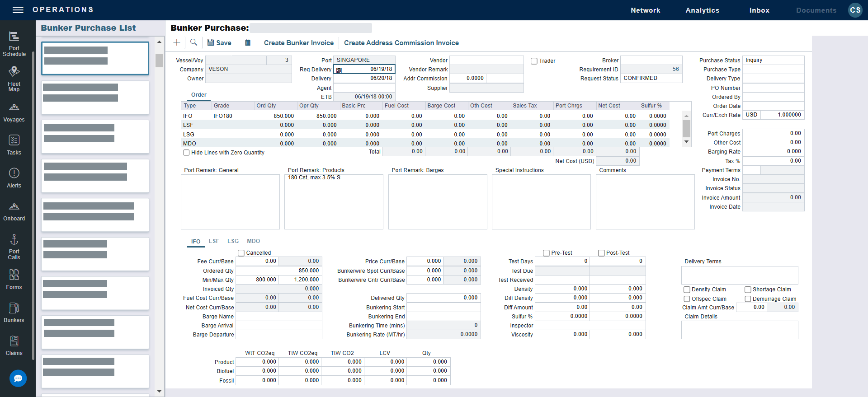
Task: Switch to the MDO fuel tab
Action: pyautogui.click(x=253, y=241)
